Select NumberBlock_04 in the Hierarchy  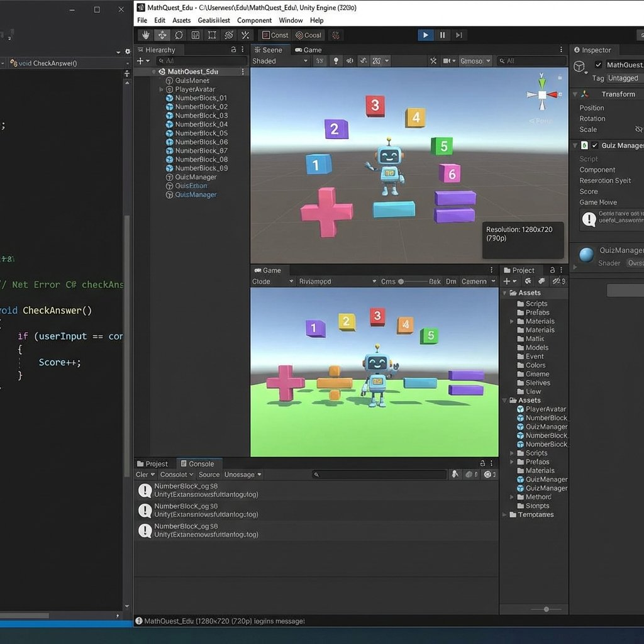tap(201, 125)
